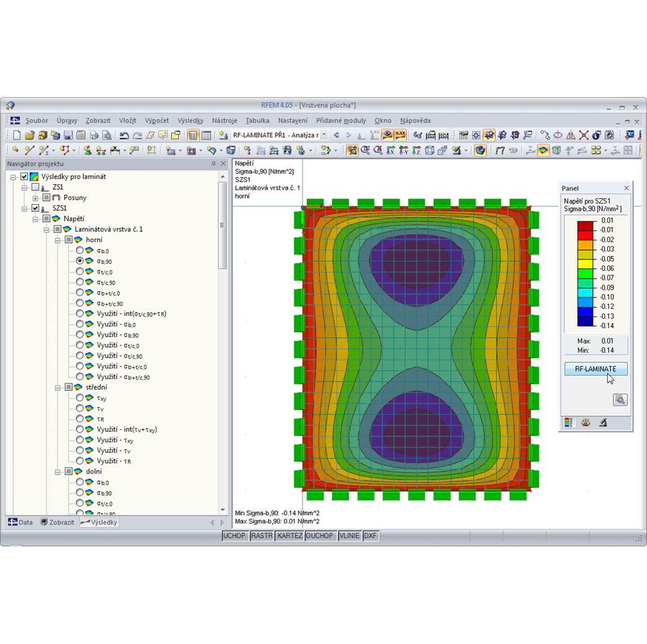
Task: Open the RF-LAMINATE PŘ1 load case dropdown
Action: click(324, 135)
